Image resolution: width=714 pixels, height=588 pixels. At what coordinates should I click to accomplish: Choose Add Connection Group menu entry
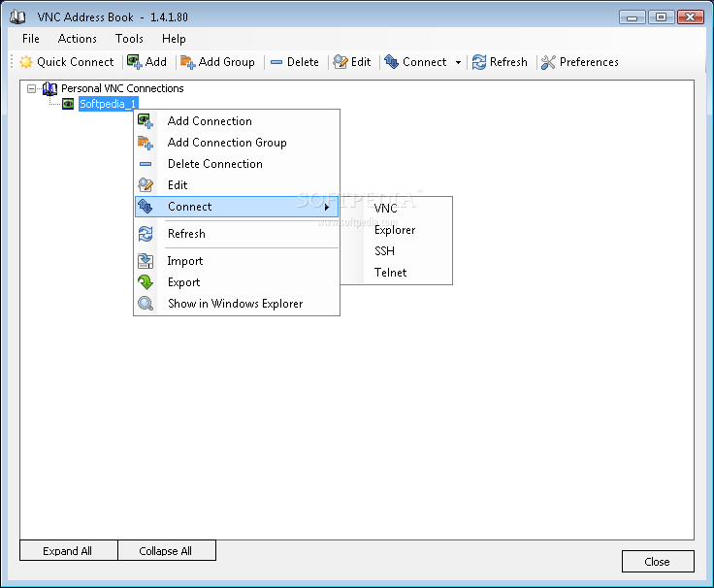pyautogui.click(x=237, y=143)
